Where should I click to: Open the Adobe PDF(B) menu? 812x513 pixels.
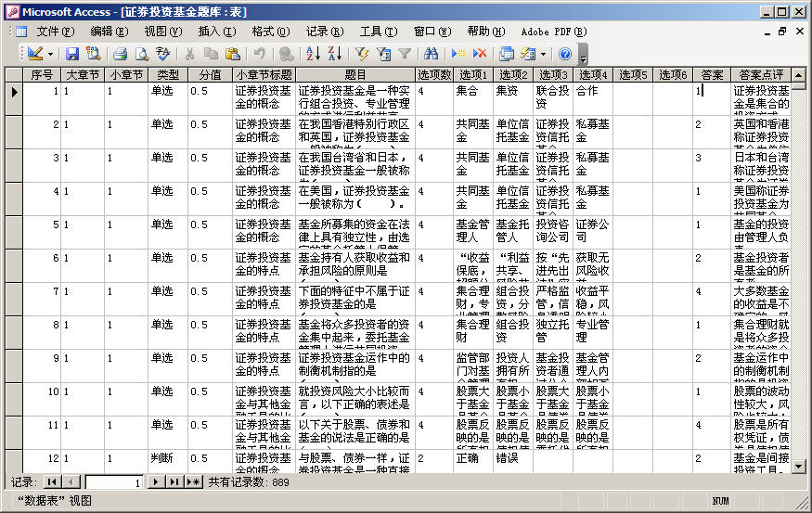(x=554, y=32)
